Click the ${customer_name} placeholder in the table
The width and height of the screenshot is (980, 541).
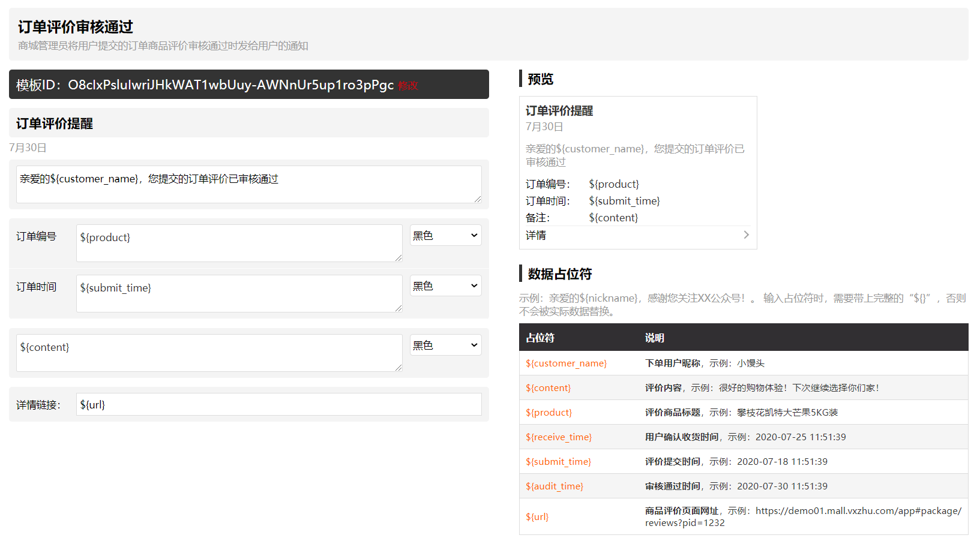coord(565,363)
